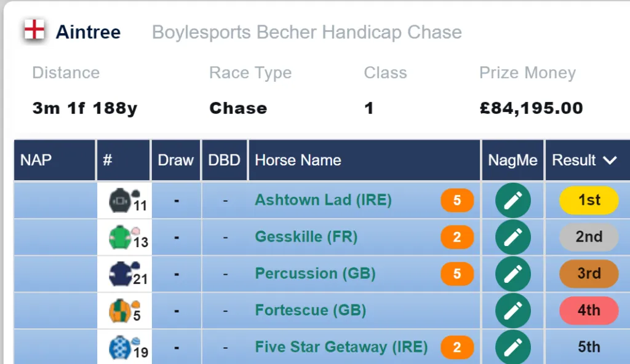Expand the Result column dropdown chevron
The image size is (630, 364).
610,160
